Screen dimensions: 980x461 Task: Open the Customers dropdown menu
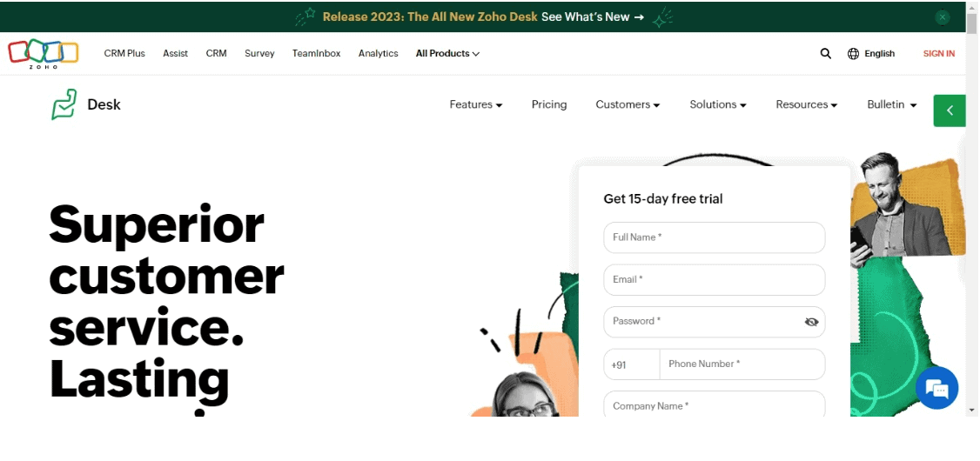tap(628, 105)
